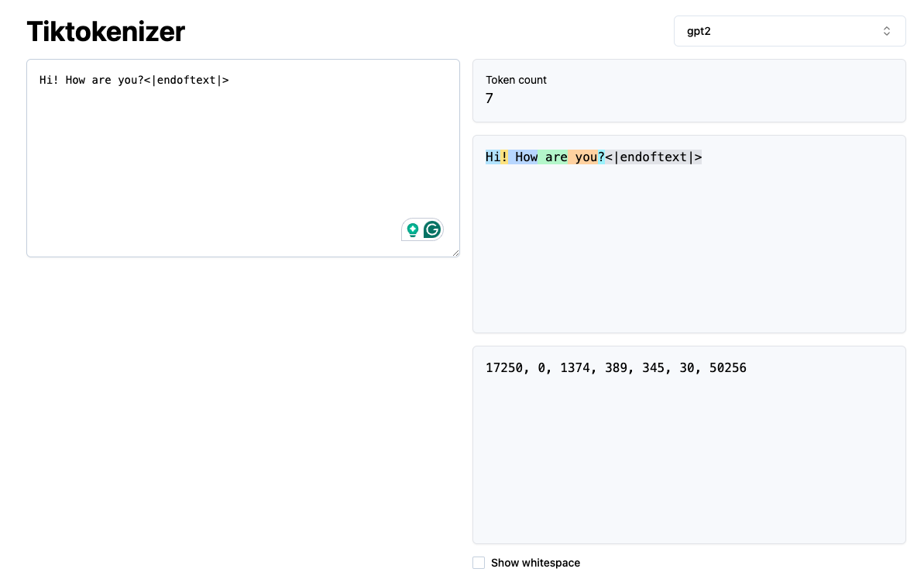Select the highlighted Hi token
Viewport: 924px width, 579px height.
tap(492, 157)
